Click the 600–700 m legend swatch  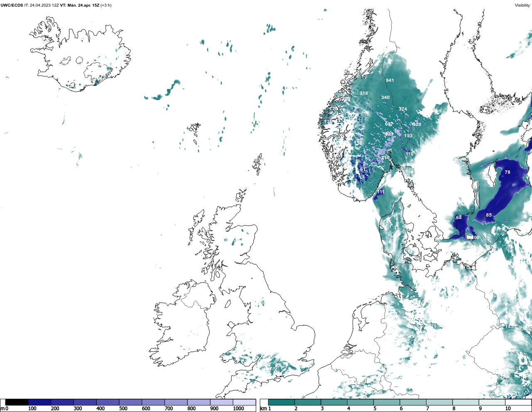pos(153,402)
